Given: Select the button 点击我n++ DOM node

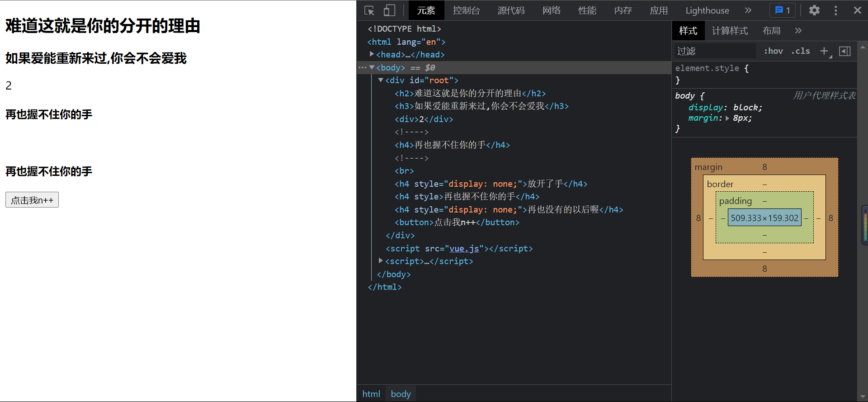Looking at the screenshot, I should tap(457, 222).
